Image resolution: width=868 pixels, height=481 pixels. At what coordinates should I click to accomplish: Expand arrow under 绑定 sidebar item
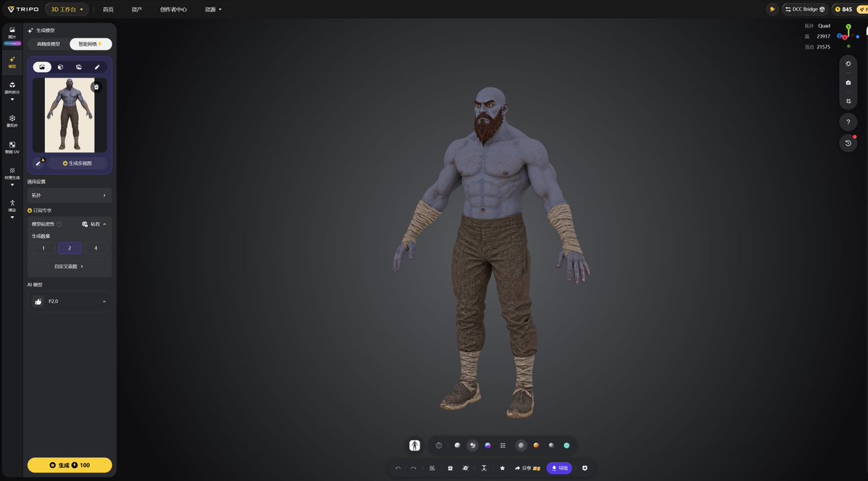12,217
